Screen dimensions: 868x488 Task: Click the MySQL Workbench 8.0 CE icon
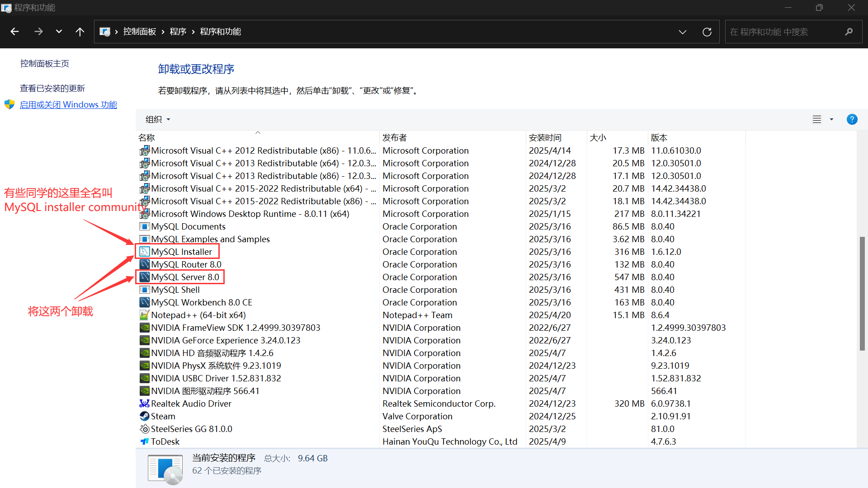point(145,302)
